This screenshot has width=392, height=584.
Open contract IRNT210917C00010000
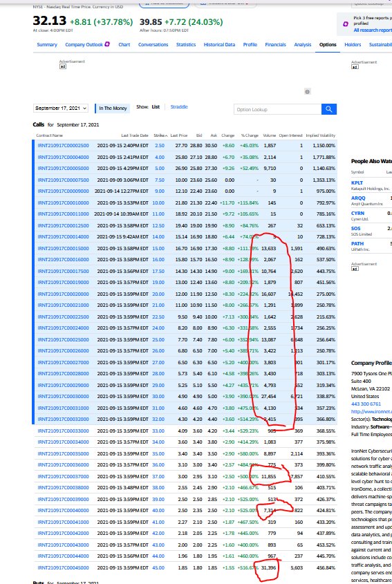pyautogui.click(x=64, y=203)
